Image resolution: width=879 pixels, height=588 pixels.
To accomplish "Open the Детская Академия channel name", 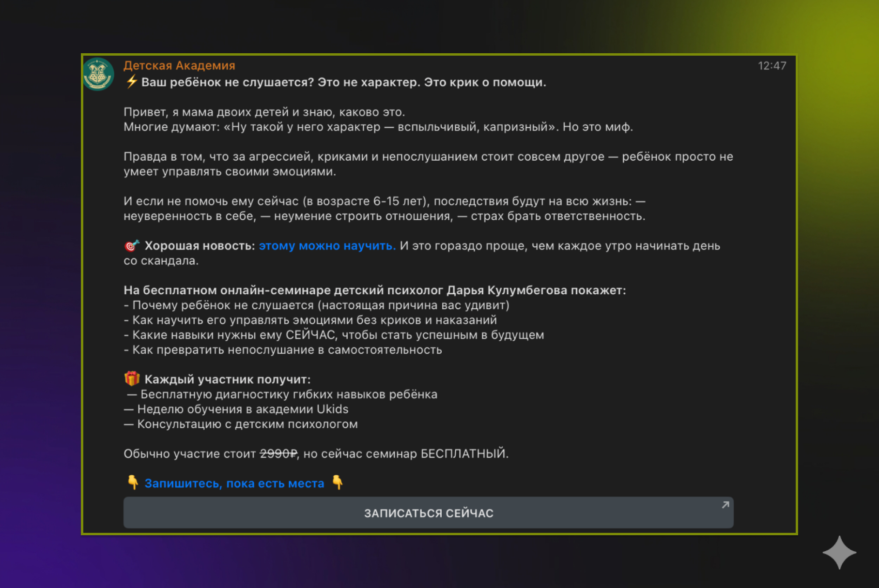I will pos(179,65).
